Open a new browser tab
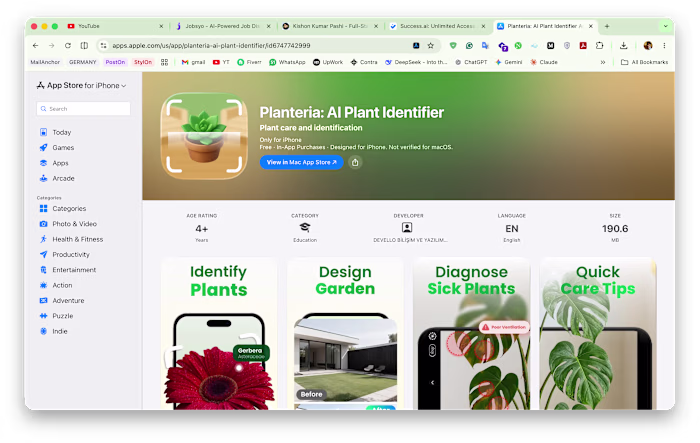This screenshot has width=700, height=443. pyautogui.click(x=607, y=26)
